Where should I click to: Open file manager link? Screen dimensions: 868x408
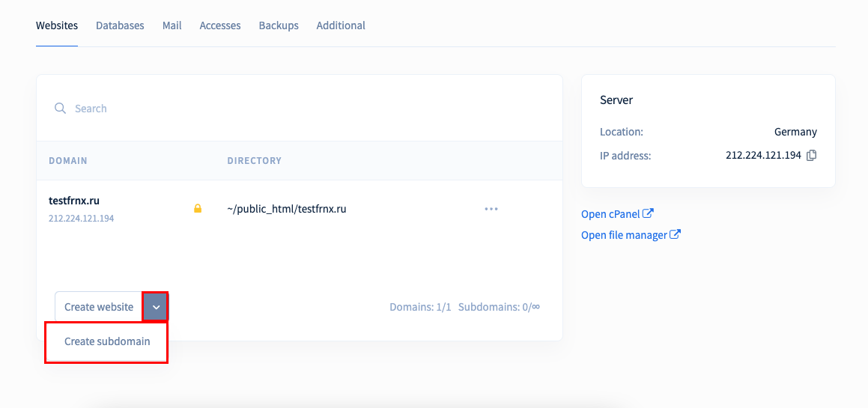click(624, 235)
